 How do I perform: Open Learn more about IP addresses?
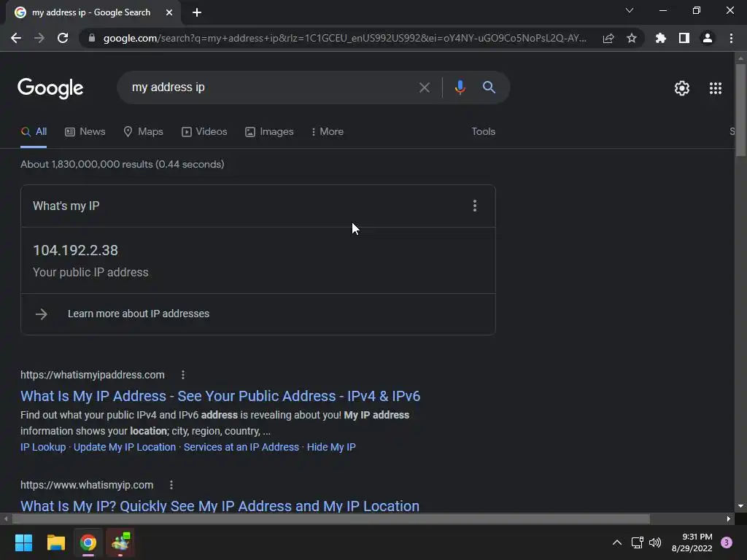click(x=139, y=314)
